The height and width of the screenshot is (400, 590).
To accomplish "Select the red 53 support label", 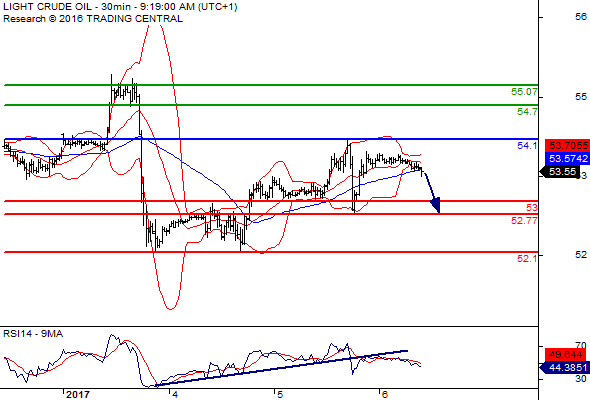I will coord(532,207).
